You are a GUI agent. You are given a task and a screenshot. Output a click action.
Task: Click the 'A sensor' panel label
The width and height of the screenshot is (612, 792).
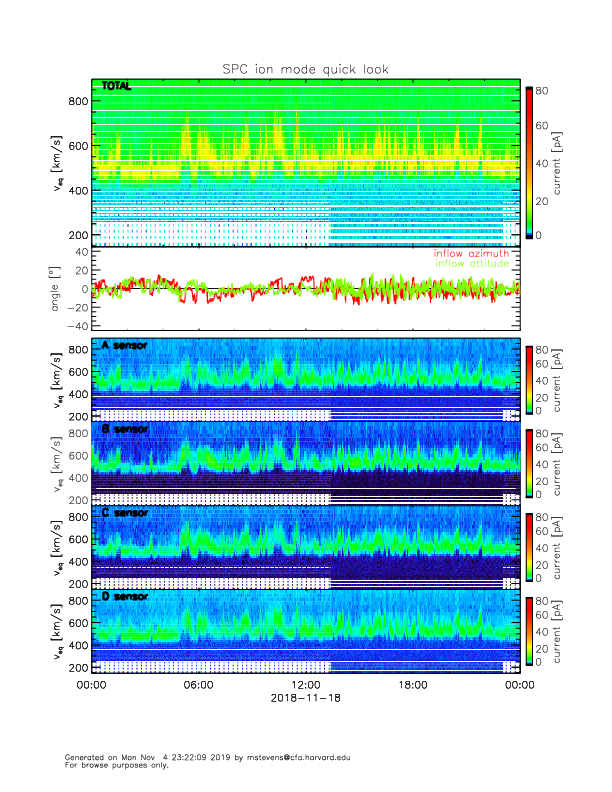click(x=124, y=345)
